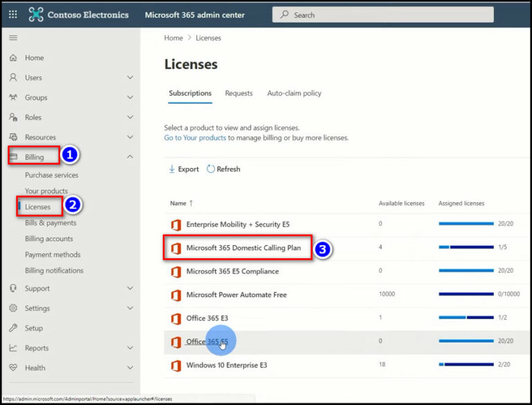Follow the Go to Your products link
Image resolution: width=532 pixels, height=405 pixels.
pos(195,138)
